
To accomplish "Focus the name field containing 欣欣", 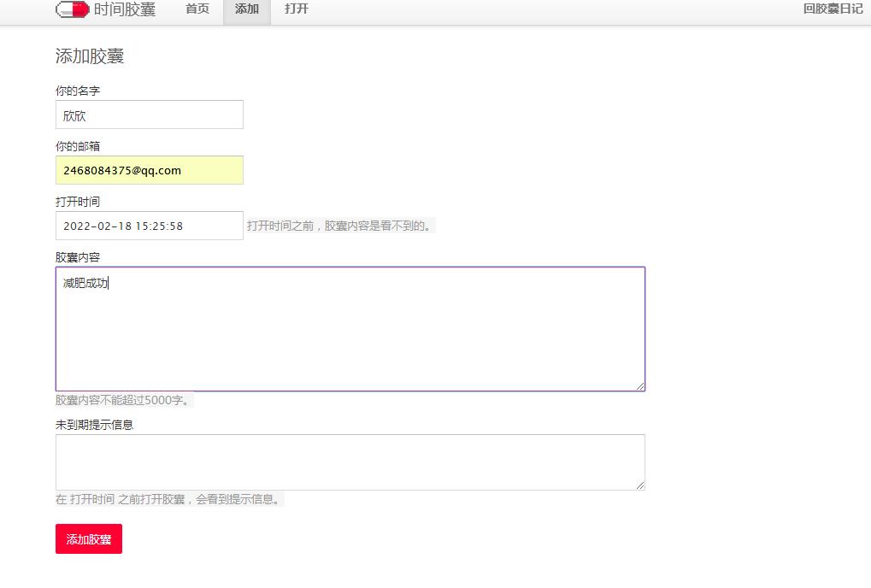I will point(150,115).
